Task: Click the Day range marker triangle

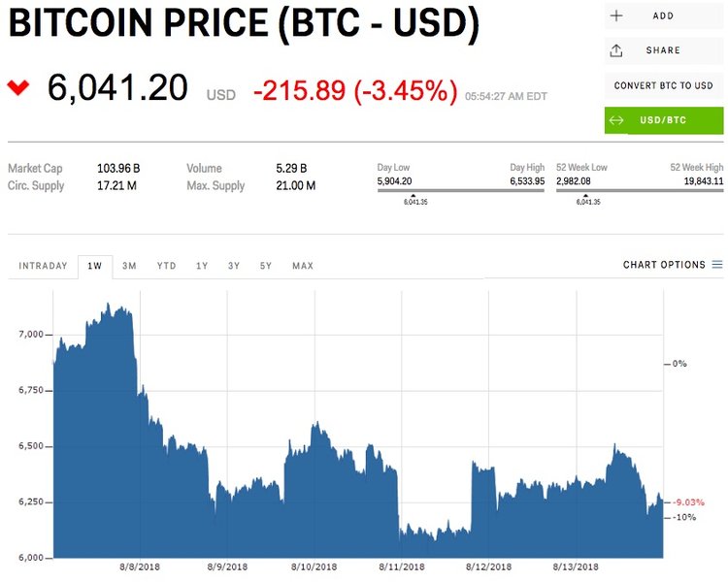Action: pos(414,196)
